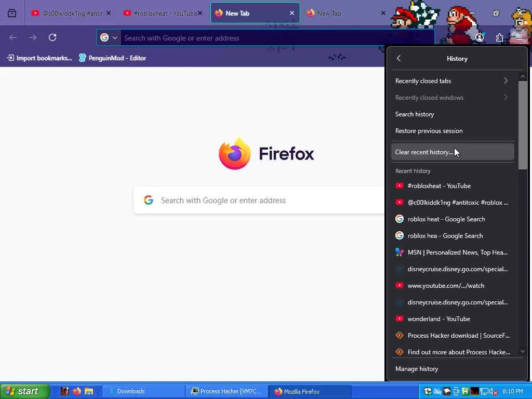Close the active New Tab

(292, 13)
